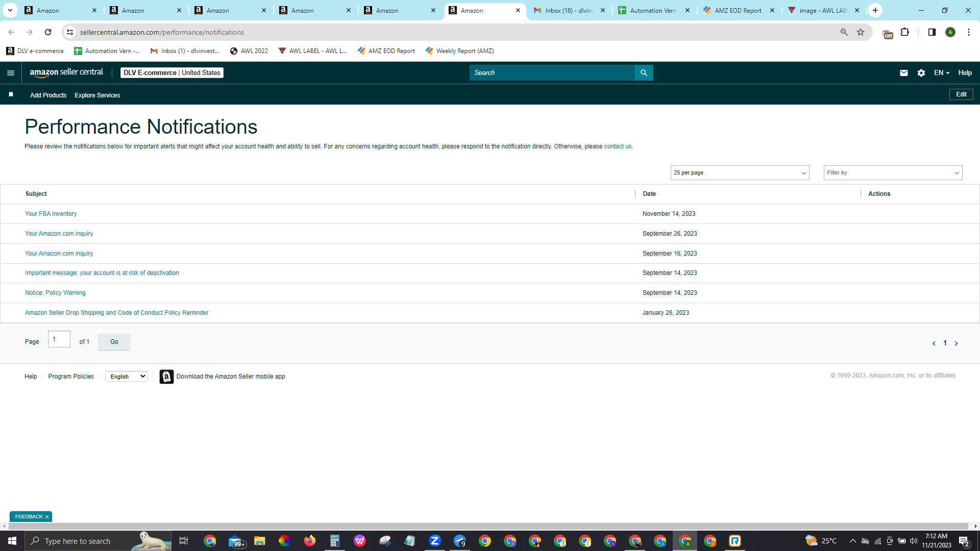Open Chrome profile avatar

point(950,32)
